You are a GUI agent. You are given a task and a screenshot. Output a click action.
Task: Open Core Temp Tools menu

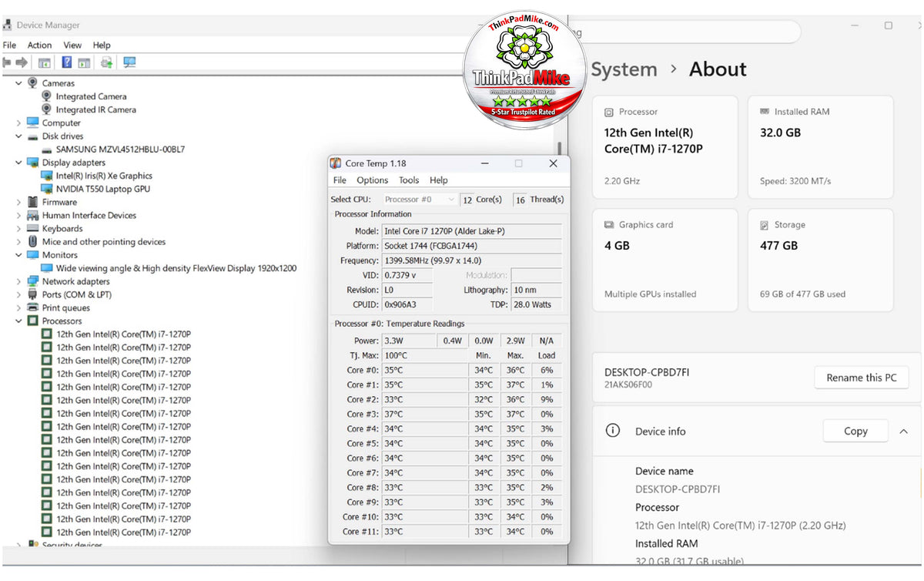[409, 180]
